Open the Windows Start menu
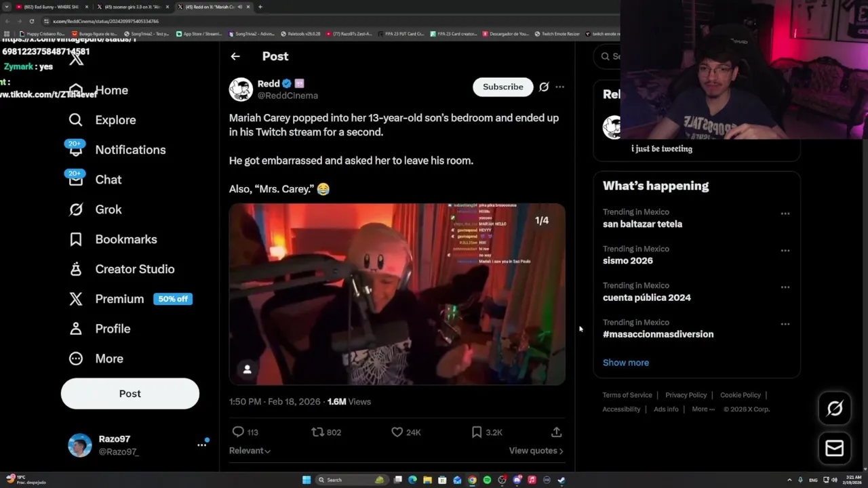The image size is (868, 488). 307,480
